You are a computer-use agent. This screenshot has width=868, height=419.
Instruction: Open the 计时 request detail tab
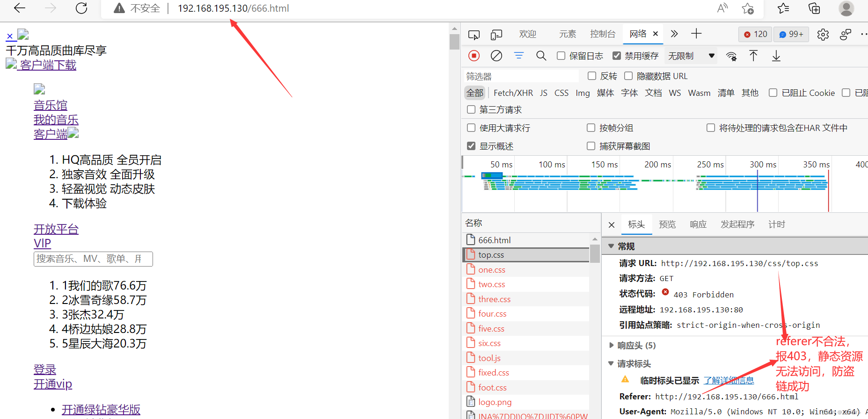click(x=777, y=224)
